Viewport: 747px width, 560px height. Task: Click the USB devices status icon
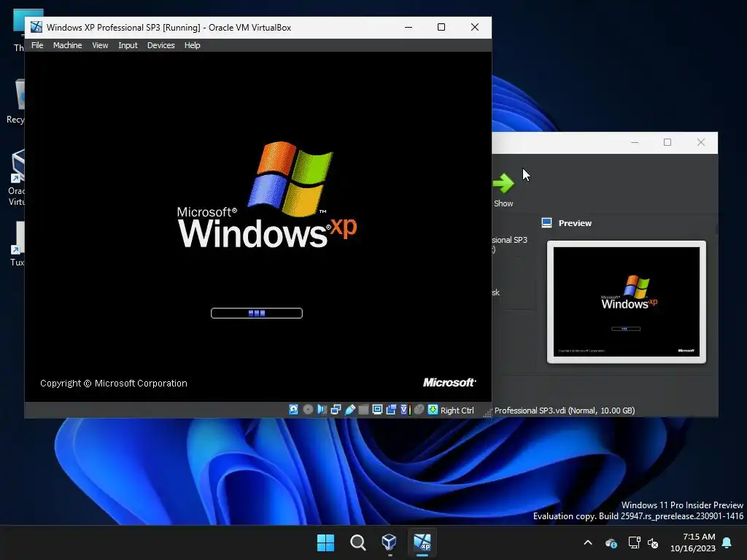pyautogui.click(x=349, y=410)
